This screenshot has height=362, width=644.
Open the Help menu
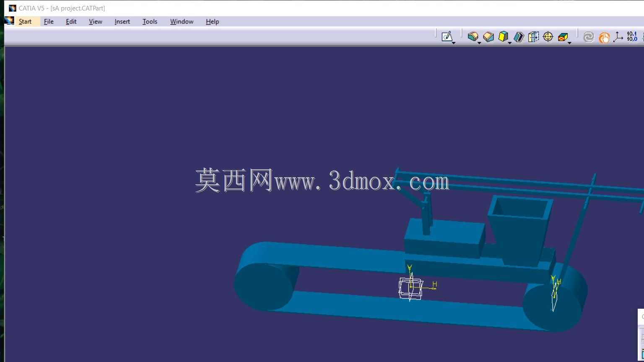pyautogui.click(x=212, y=21)
